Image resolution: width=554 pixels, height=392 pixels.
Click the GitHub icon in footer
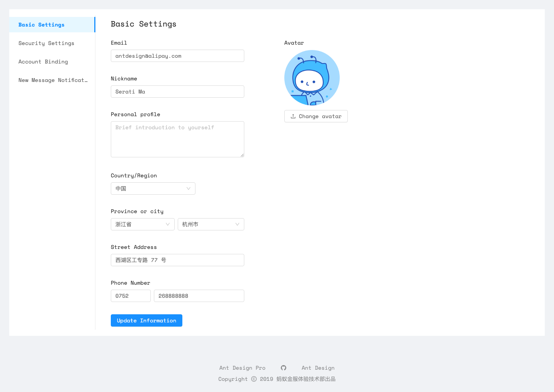click(284, 368)
